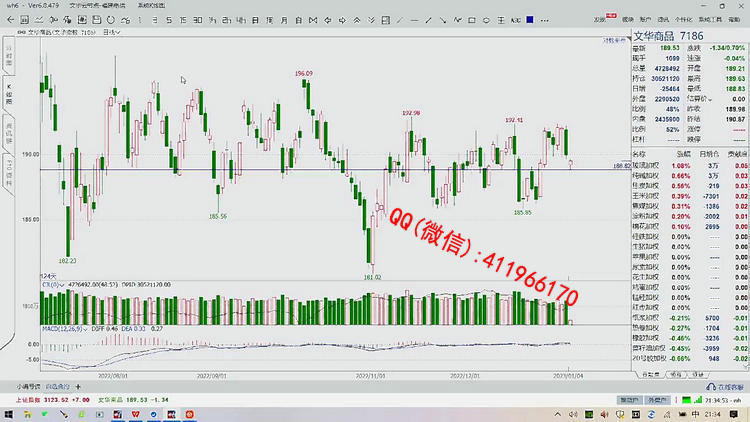Click the 上证指数 3123.52 status entry

pos(53,400)
